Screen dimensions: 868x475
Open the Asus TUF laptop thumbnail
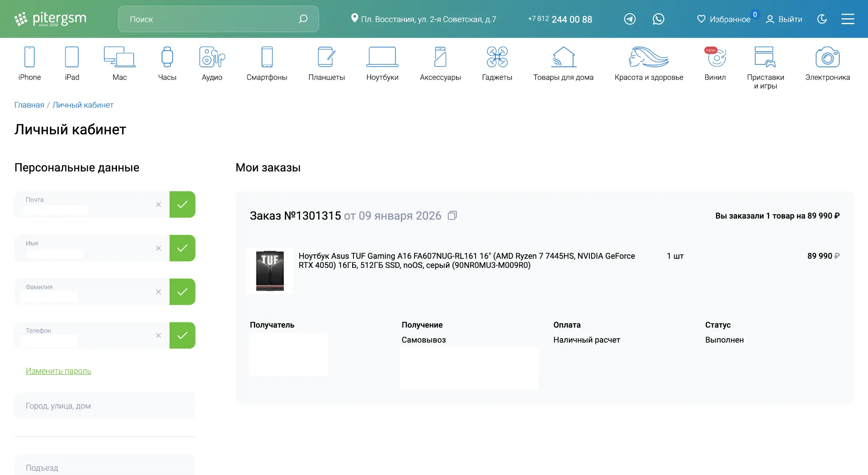pyautogui.click(x=270, y=271)
